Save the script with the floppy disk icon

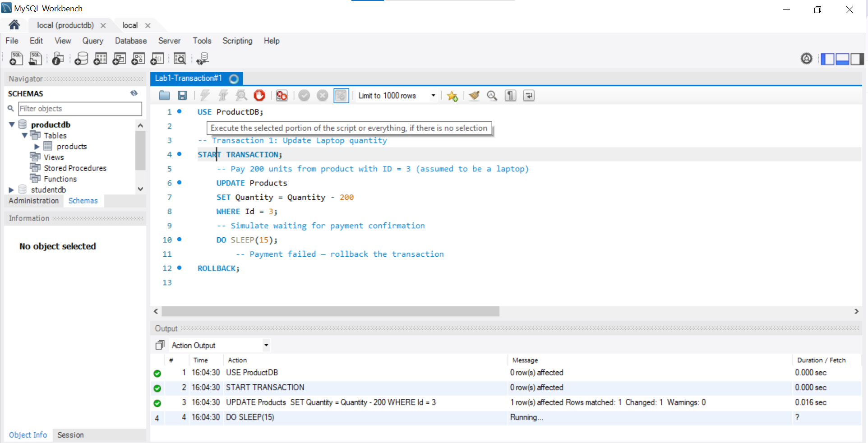tap(182, 96)
